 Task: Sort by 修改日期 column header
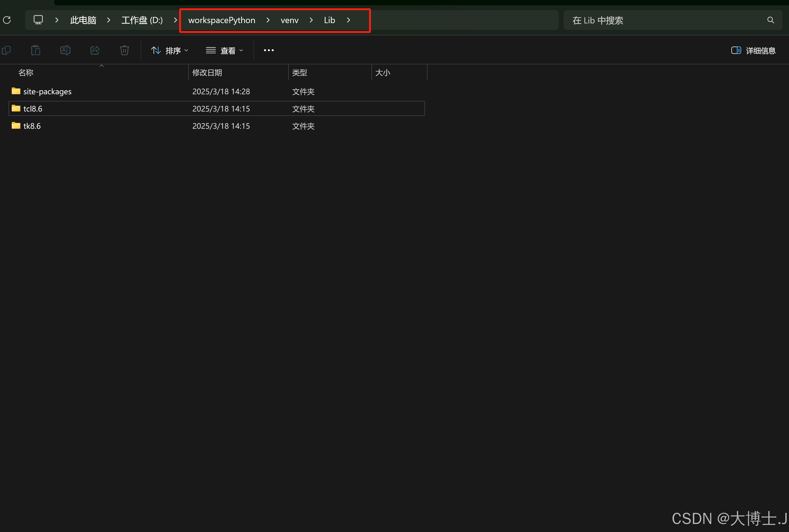[x=207, y=73]
